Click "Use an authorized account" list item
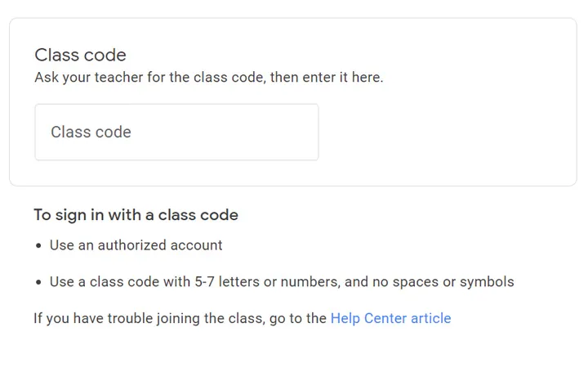 coord(136,245)
